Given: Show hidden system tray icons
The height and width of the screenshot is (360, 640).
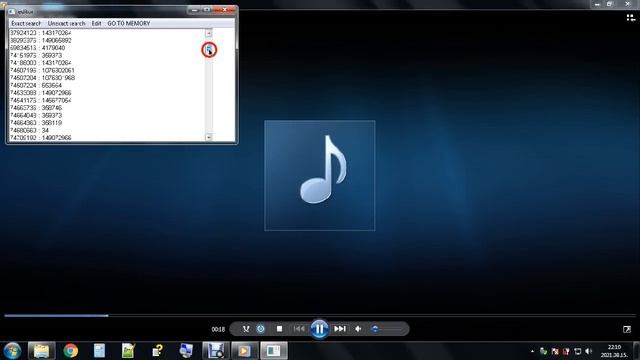Looking at the screenshot, I should pos(532,351).
